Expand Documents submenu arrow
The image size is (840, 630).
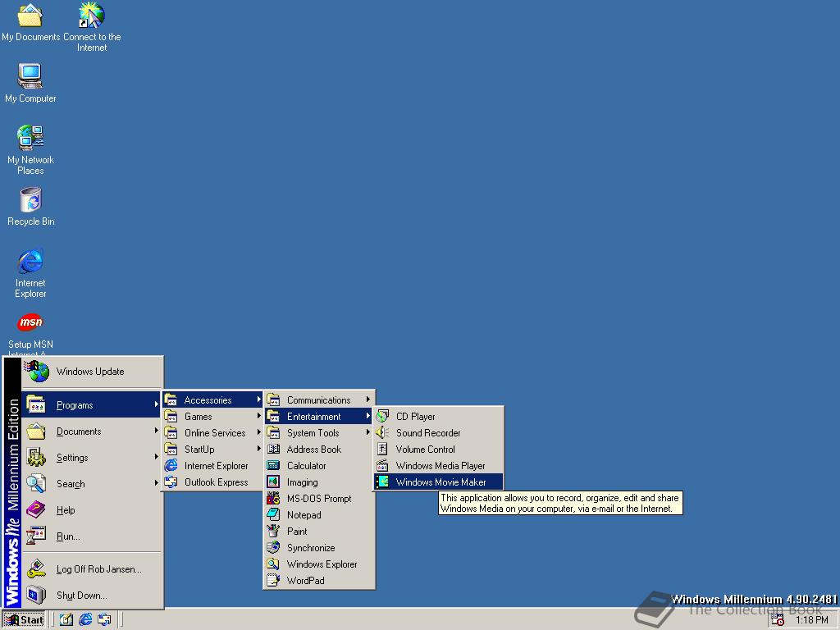[156, 431]
